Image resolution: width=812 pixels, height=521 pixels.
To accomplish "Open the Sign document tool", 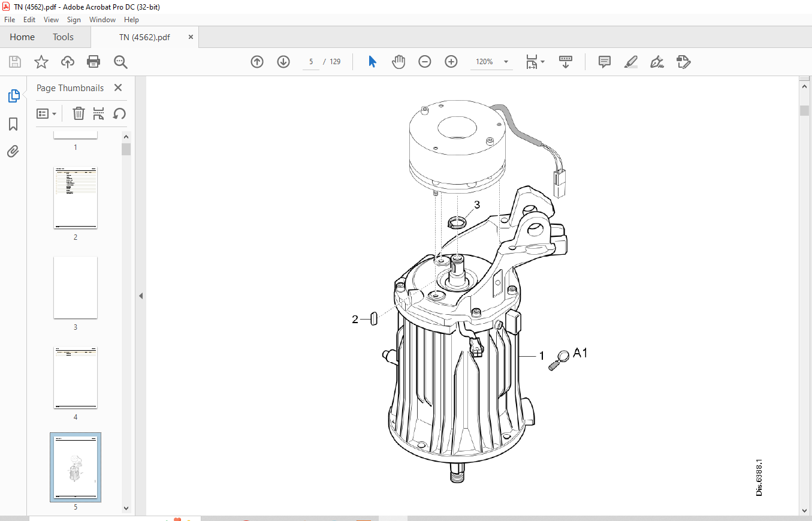I will click(657, 62).
